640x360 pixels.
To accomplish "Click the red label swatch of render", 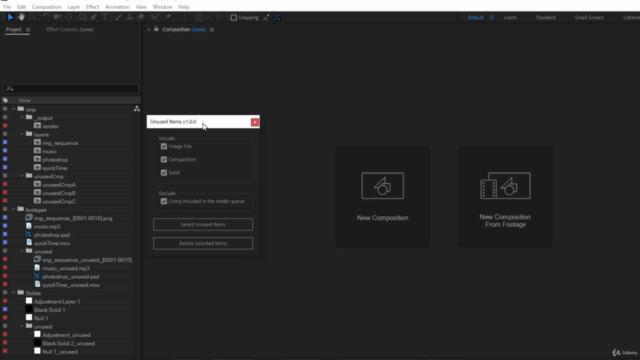I will [5, 126].
